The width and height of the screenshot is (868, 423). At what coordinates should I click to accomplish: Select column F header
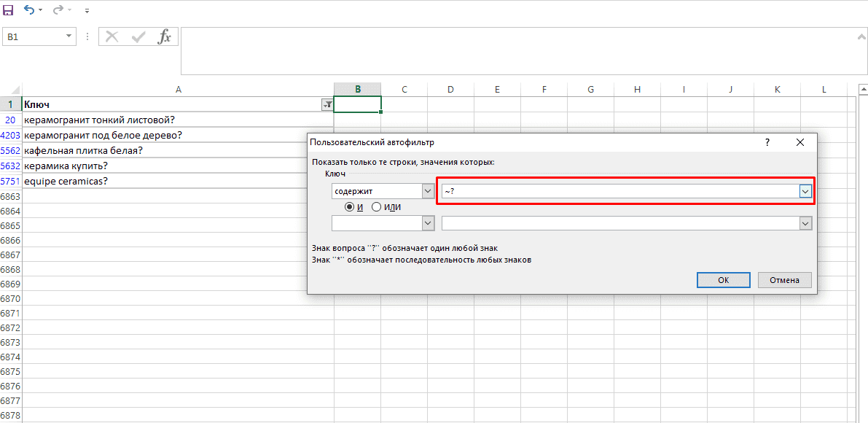pos(544,89)
